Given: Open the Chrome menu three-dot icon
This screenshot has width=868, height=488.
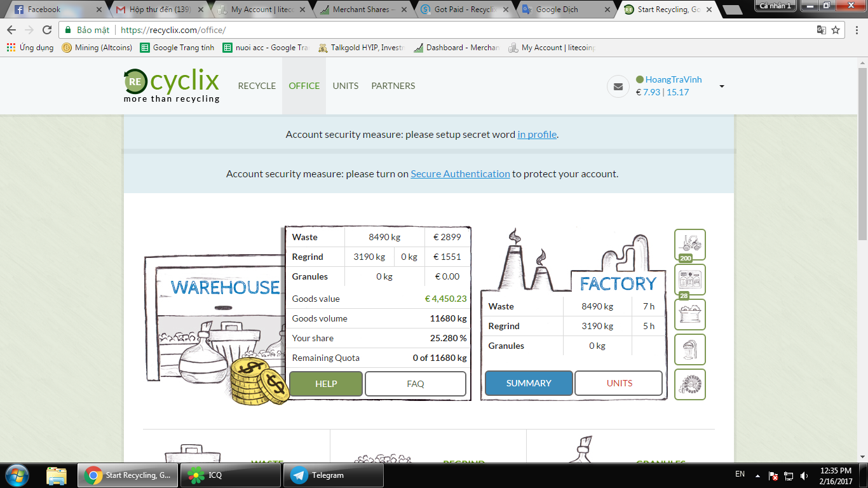Looking at the screenshot, I should click(856, 30).
